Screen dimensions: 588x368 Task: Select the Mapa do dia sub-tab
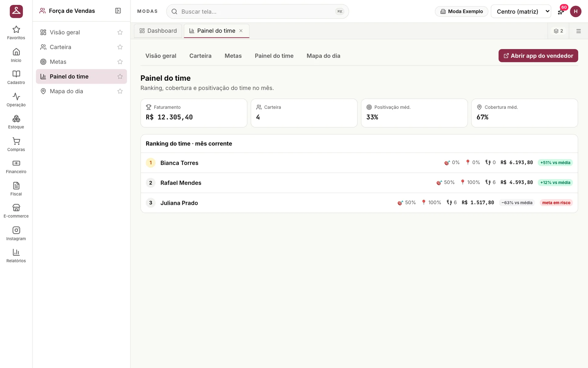(323, 56)
